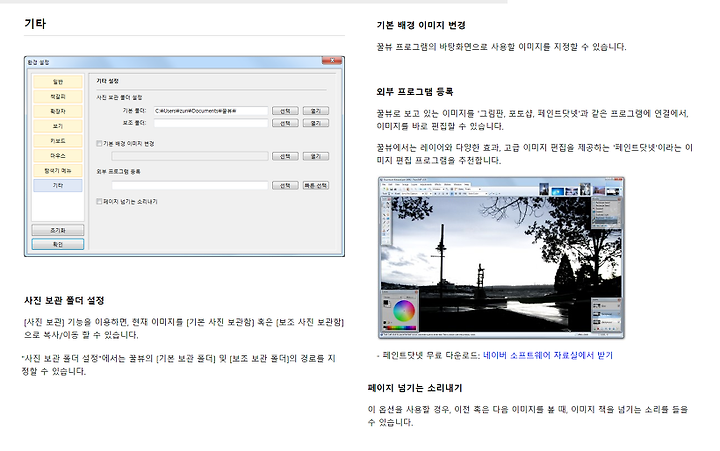Image resolution: width=720 pixels, height=451 pixels.
Task: Click the color wheel in Paint.NET screenshot
Action: 404,311
